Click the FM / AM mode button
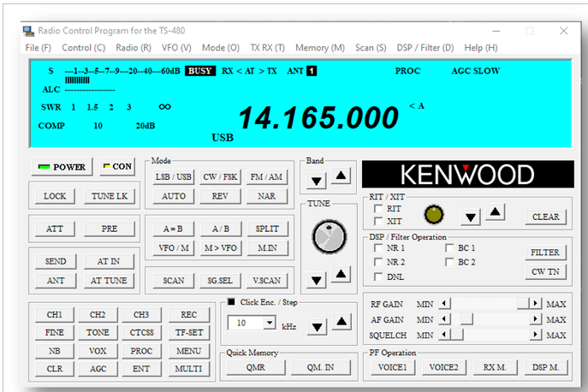This screenshot has width=588, height=392. pyautogui.click(x=267, y=176)
